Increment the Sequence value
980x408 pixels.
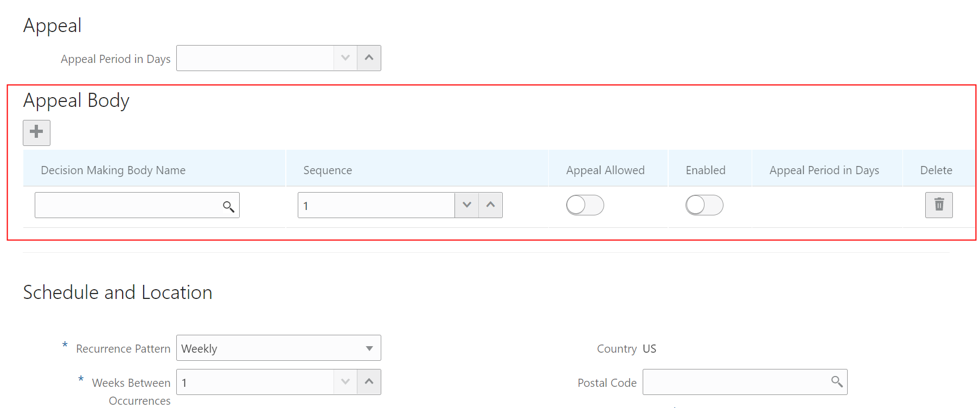(x=490, y=205)
